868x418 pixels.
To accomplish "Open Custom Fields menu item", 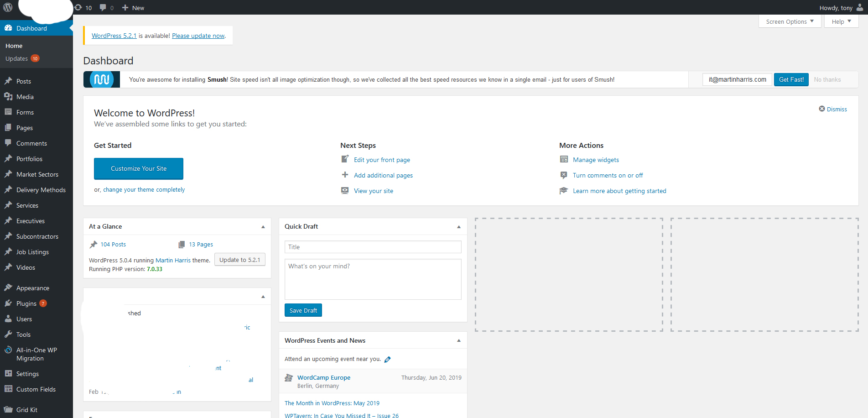I will 36,389.
